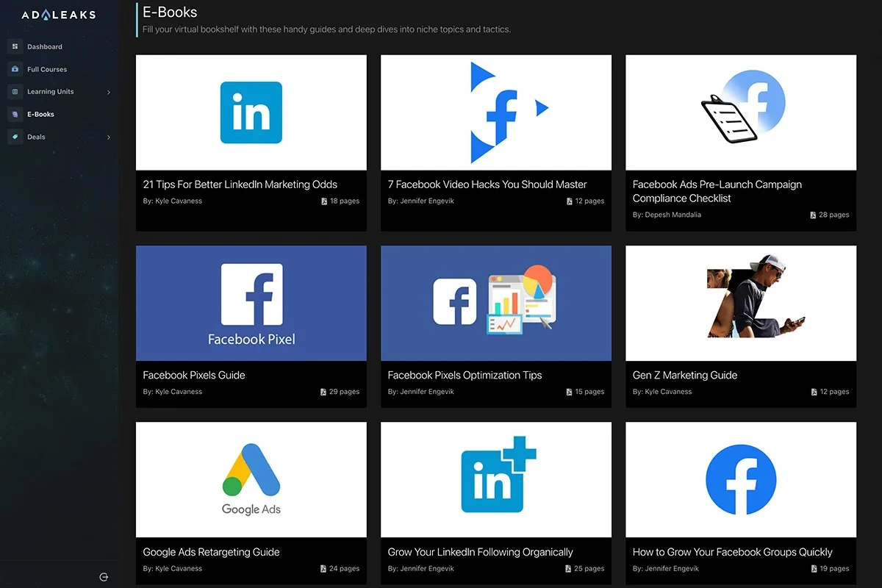The width and height of the screenshot is (882, 588).
Task: Expand the Deals submenu arrow
Action: click(109, 137)
